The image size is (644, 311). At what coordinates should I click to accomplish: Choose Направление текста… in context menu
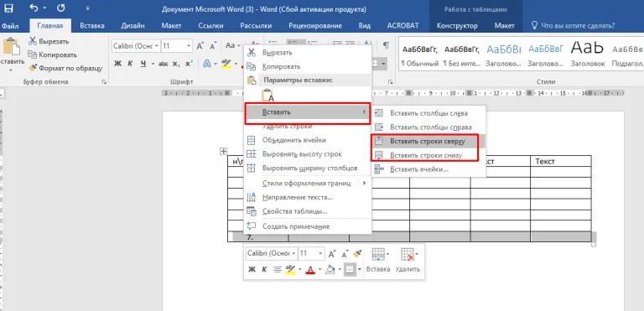pyautogui.click(x=308, y=198)
